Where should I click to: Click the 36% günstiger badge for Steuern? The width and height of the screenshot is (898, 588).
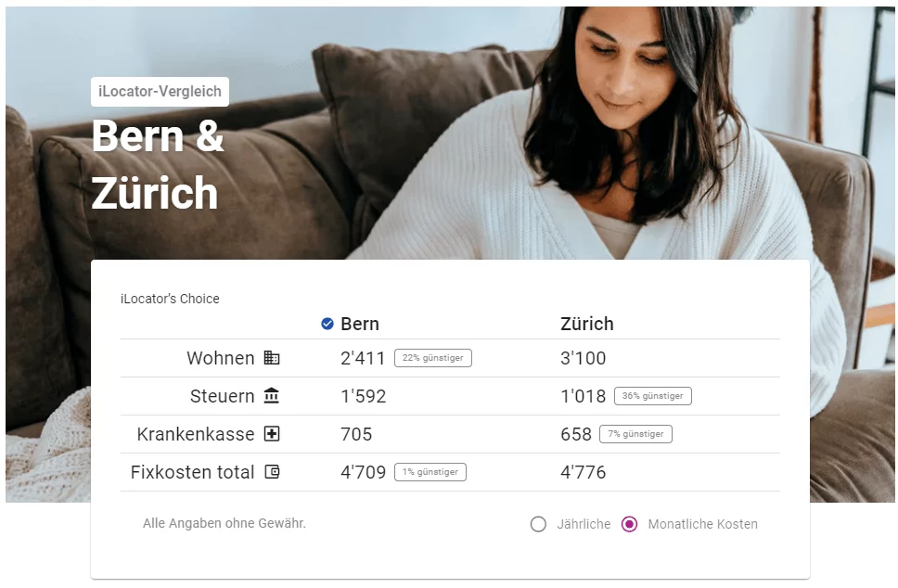click(653, 396)
